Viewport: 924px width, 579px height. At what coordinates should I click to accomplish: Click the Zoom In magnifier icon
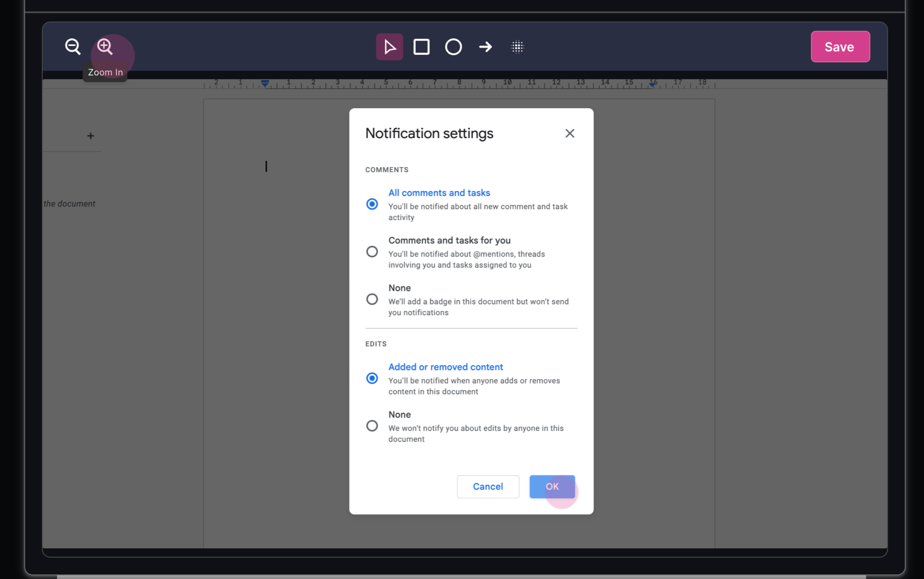pyautogui.click(x=105, y=46)
